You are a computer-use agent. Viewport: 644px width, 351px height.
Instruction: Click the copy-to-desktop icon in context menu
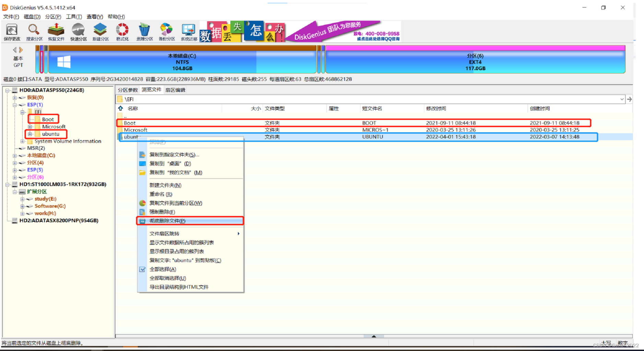[x=142, y=164]
